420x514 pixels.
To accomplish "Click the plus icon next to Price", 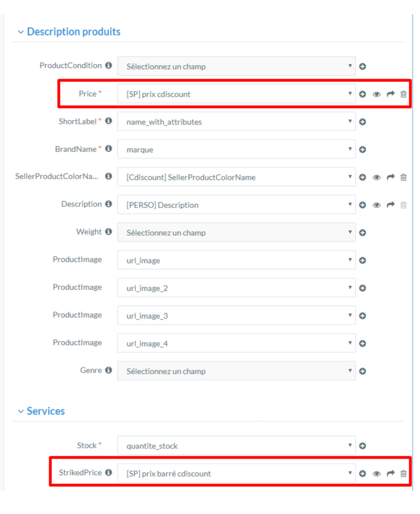I will [x=362, y=94].
